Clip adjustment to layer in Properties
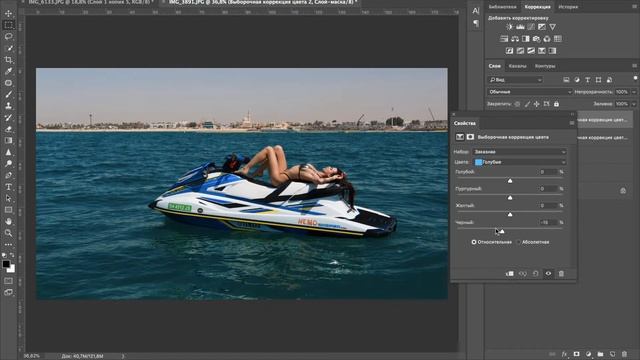 [510, 274]
